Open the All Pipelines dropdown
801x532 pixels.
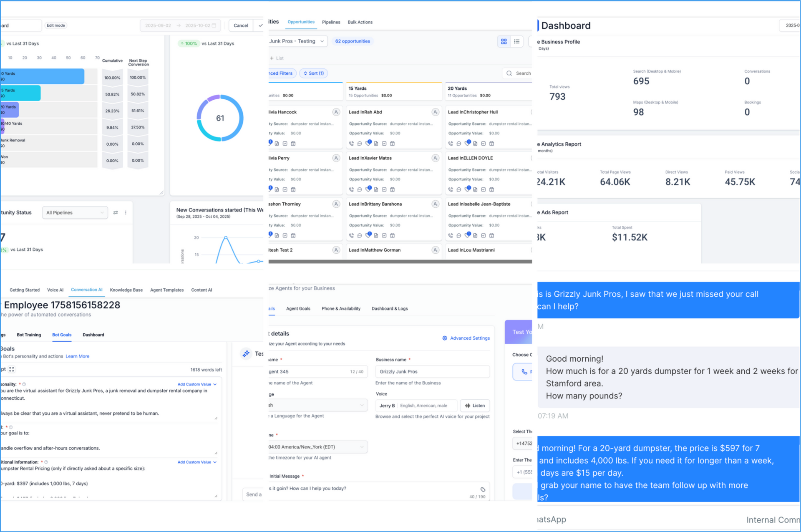pyautogui.click(x=75, y=213)
